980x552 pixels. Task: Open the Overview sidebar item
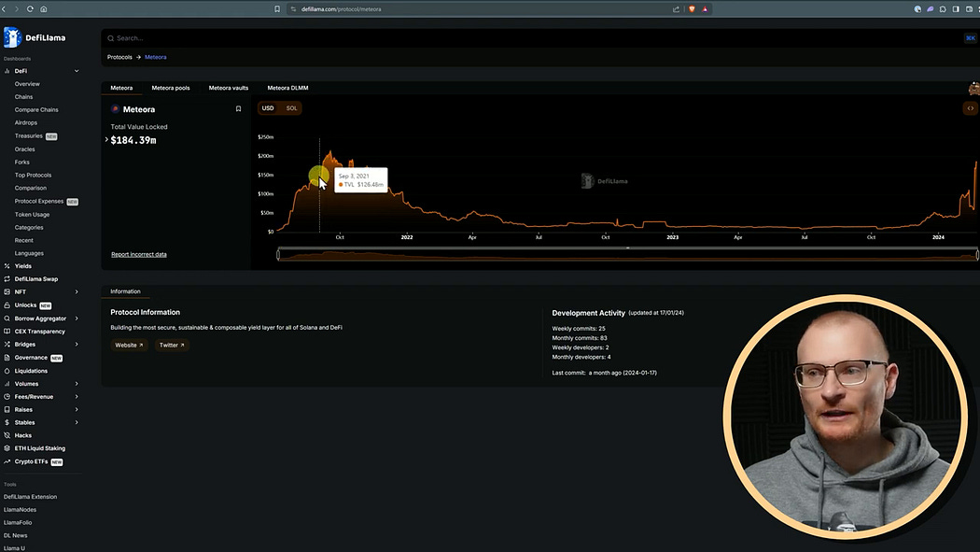[x=27, y=84]
